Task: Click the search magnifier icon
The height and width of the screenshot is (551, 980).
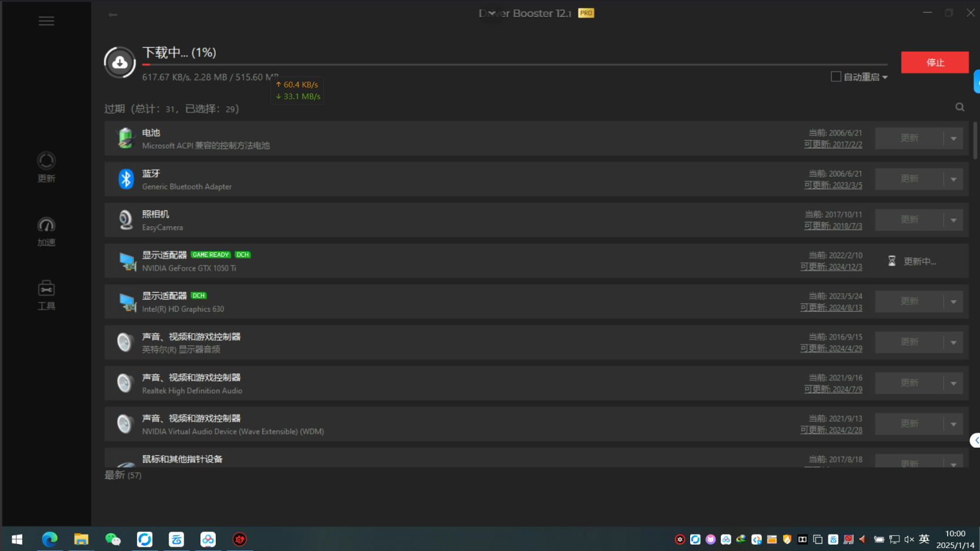Action: click(x=959, y=107)
